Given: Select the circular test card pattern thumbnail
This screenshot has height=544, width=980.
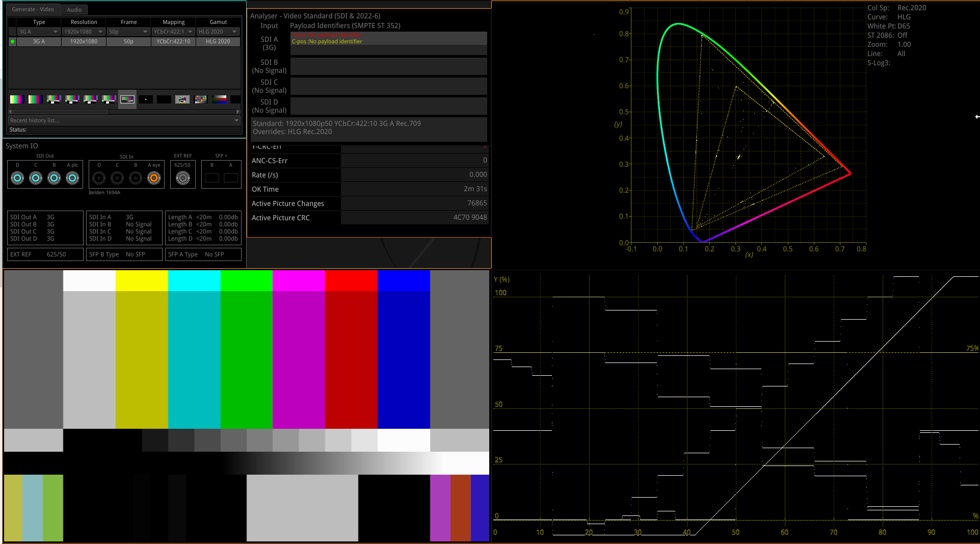Looking at the screenshot, I should pos(182,99).
